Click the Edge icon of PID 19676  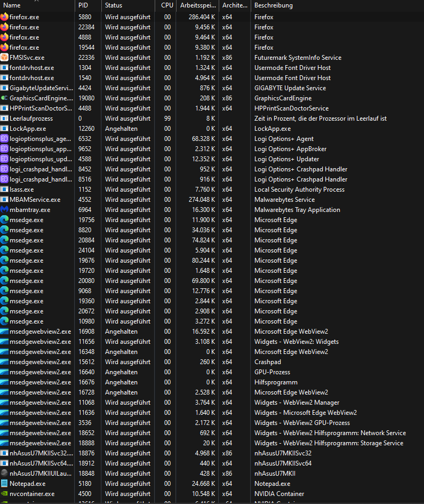4,261
